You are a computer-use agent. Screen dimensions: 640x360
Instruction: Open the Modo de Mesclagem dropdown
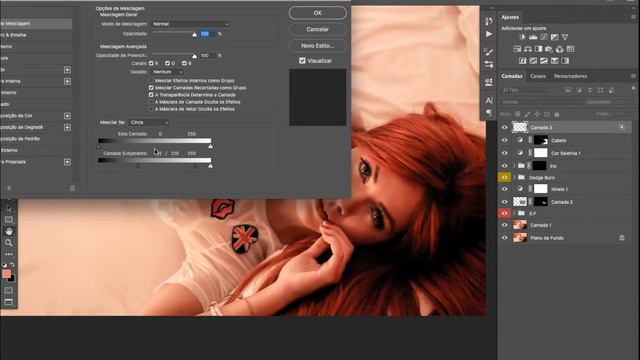tap(190, 24)
